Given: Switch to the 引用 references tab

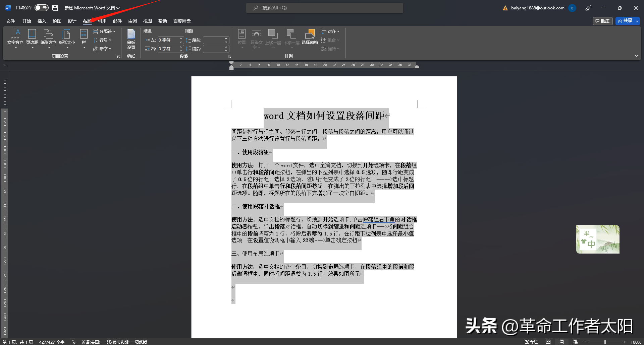Looking at the screenshot, I should click(x=102, y=21).
